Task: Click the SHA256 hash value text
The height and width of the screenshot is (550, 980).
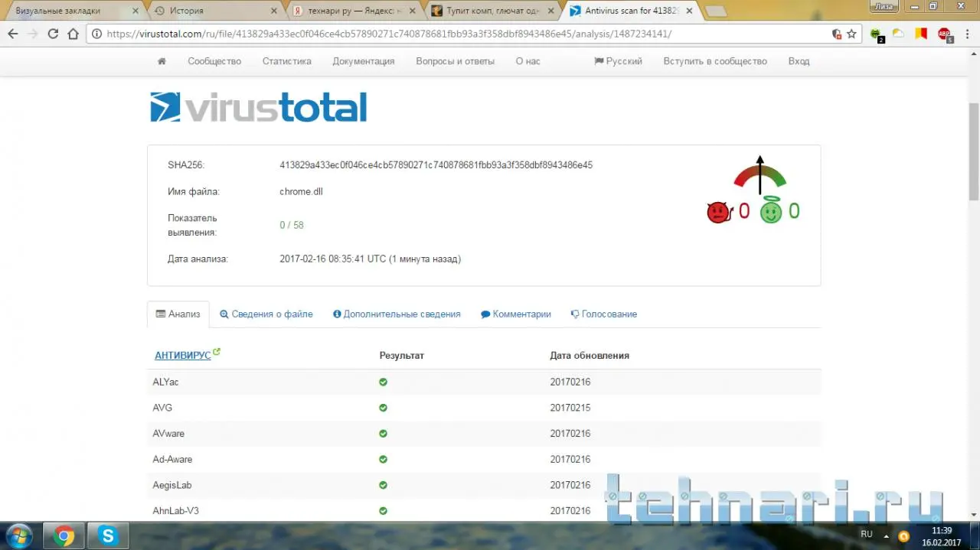Action: (436, 165)
